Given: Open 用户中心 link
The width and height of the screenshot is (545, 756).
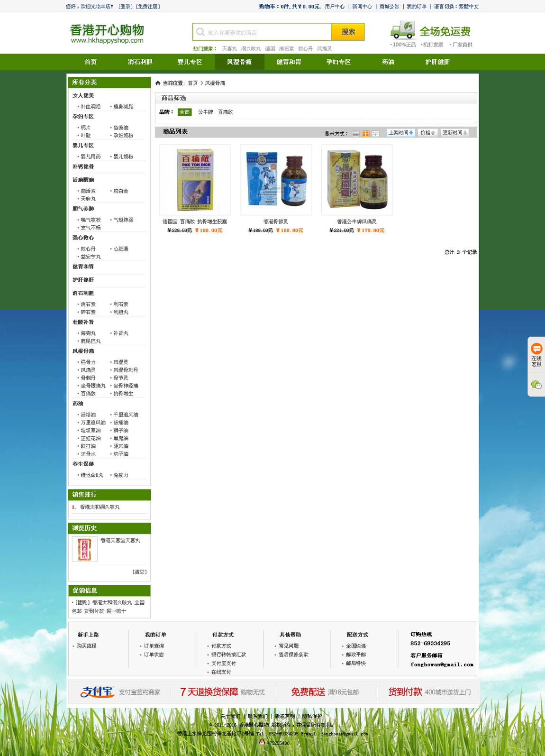Looking at the screenshot, I should 335,7.
